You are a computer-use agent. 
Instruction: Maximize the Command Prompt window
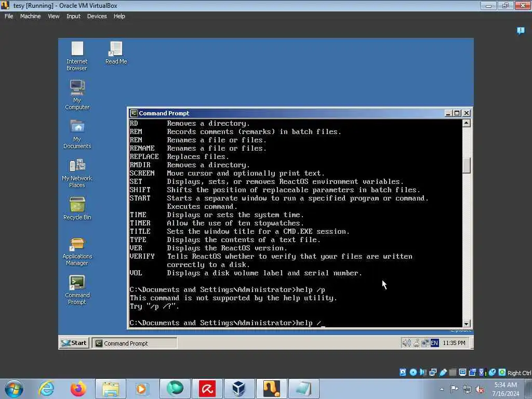457,113
